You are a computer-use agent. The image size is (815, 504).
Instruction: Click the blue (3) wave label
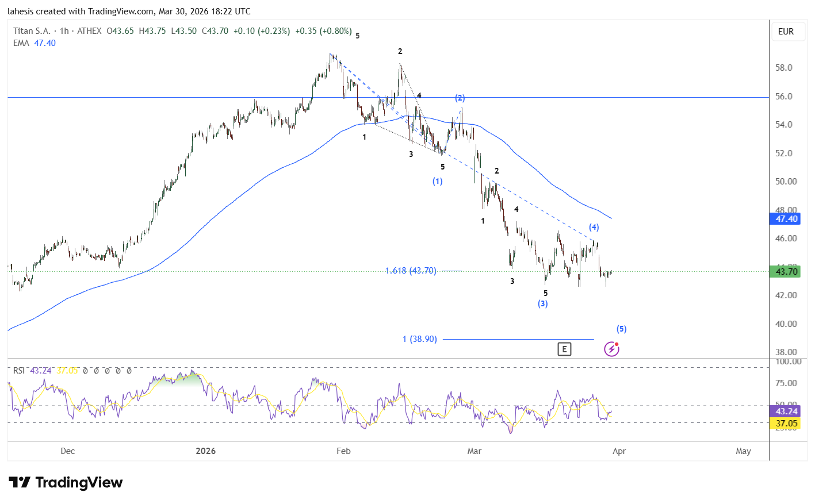click(542, 303)
